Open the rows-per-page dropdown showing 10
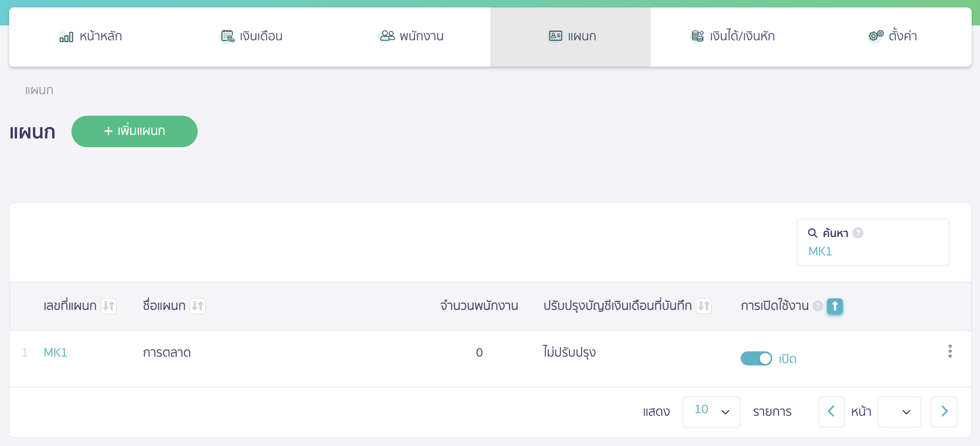The image size is (980, 446). point(711,412)
